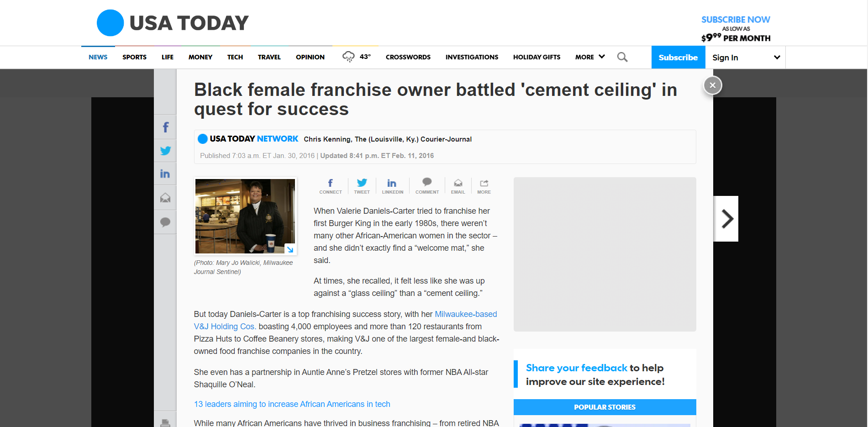Open the TECH section
The image size is (868, 427).
[x=235, y=57]
